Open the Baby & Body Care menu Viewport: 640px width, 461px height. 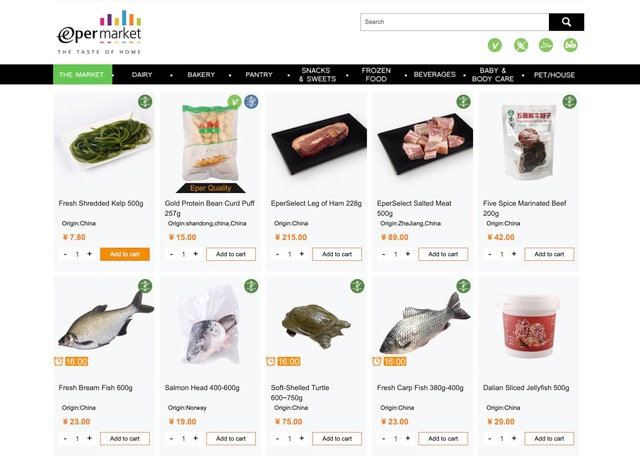pyautogui.click(x=493, y=74)
